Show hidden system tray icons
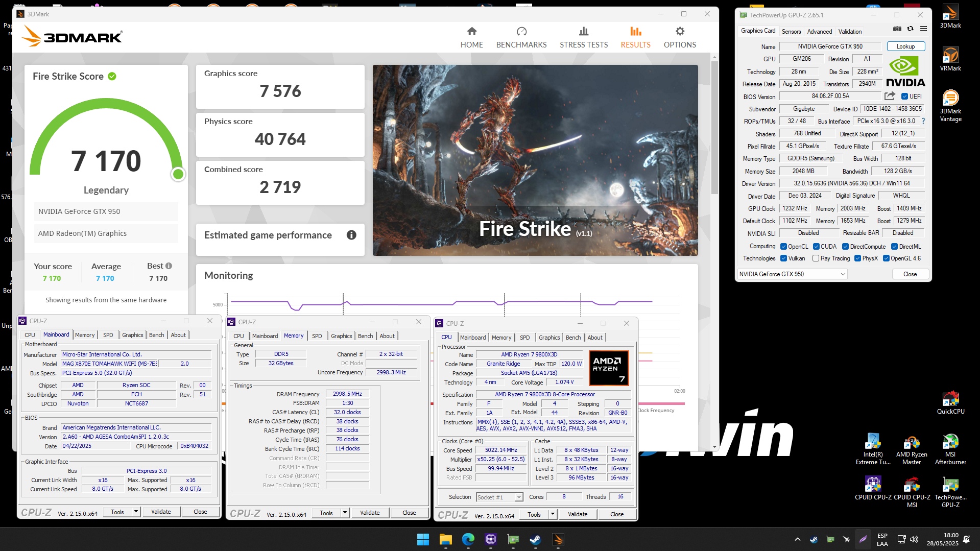 (x=797, y=539)
